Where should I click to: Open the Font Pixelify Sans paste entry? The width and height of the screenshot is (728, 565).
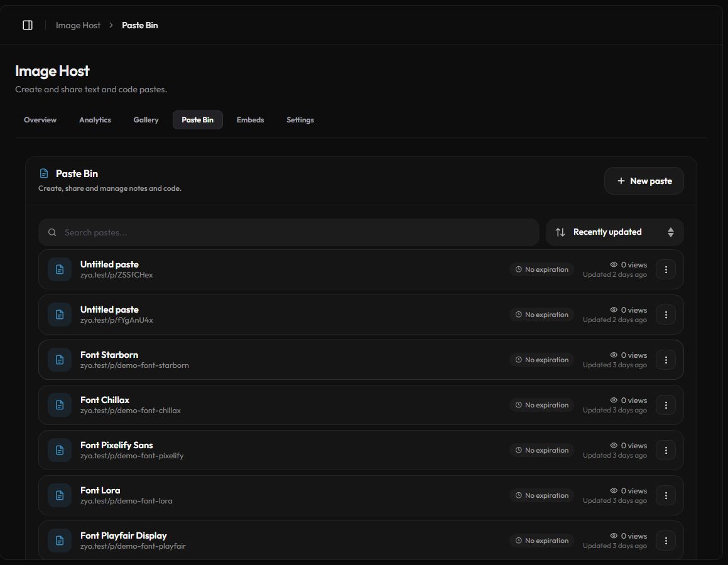click(x=361, y=450)
